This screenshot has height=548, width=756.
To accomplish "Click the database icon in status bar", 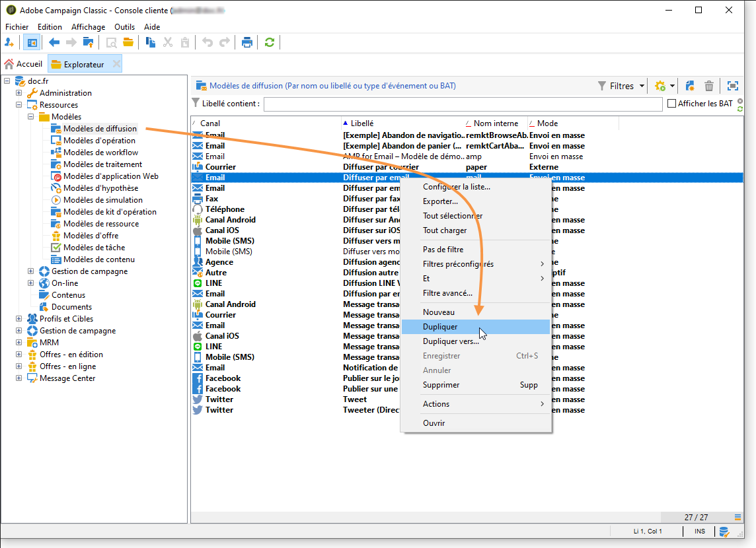I will 724,531.
